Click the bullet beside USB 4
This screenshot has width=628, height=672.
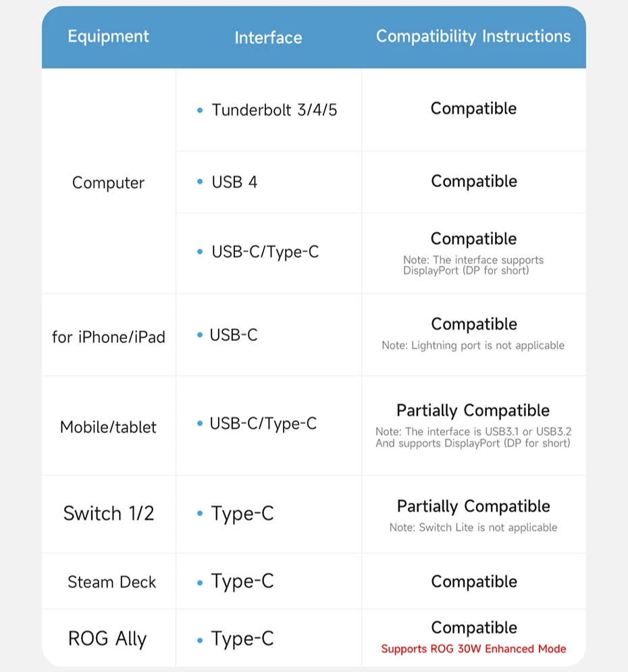[200, 182]
